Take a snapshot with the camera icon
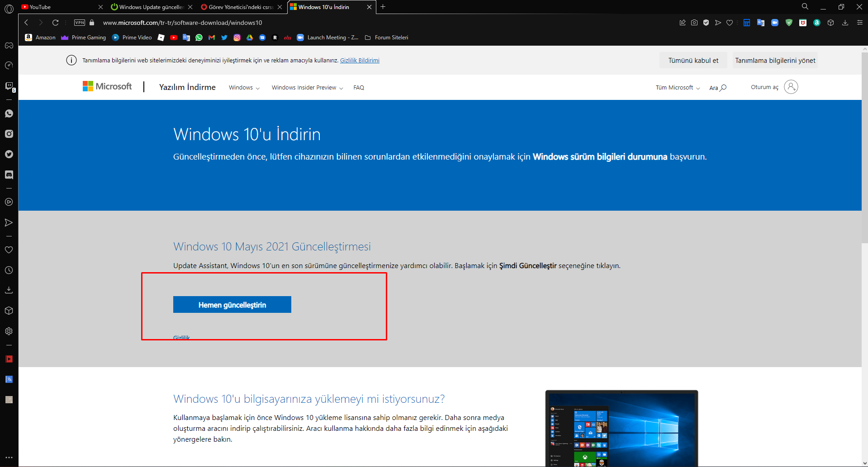The width and height of the screenshot is (868, 467). [x=694, y=23]
